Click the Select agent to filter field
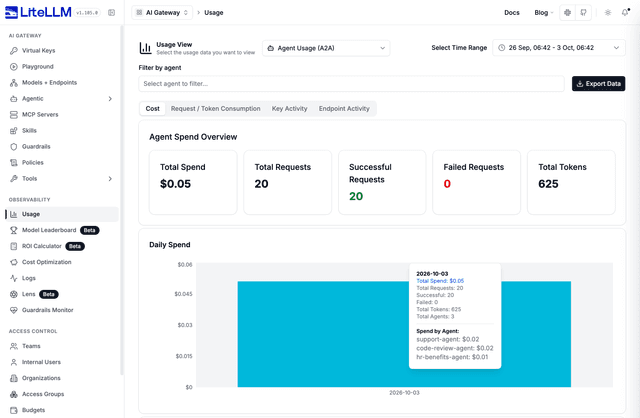This screenshot has height=418, width=640. [351, 84]
